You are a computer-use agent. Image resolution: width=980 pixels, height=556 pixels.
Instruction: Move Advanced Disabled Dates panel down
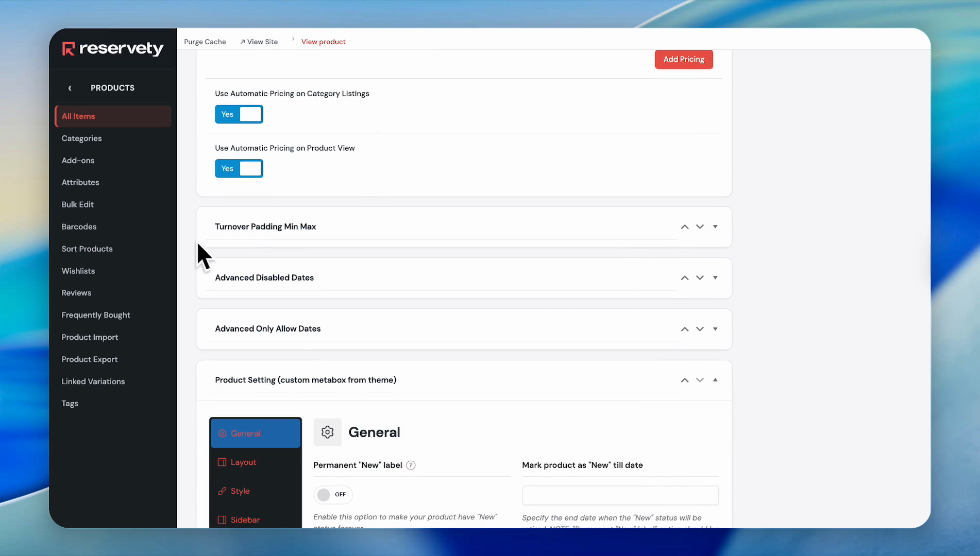tap(700, 278)
